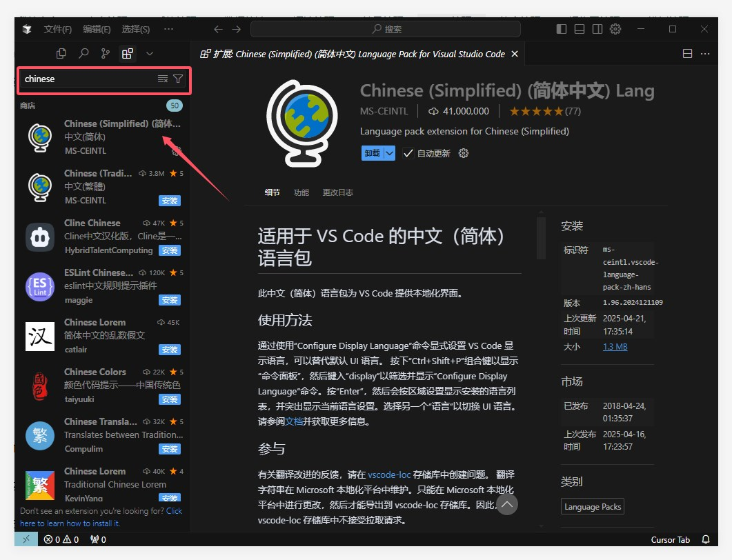Toggle bottom panel visibility in title bar
The image size is (732, 560).
580,29
